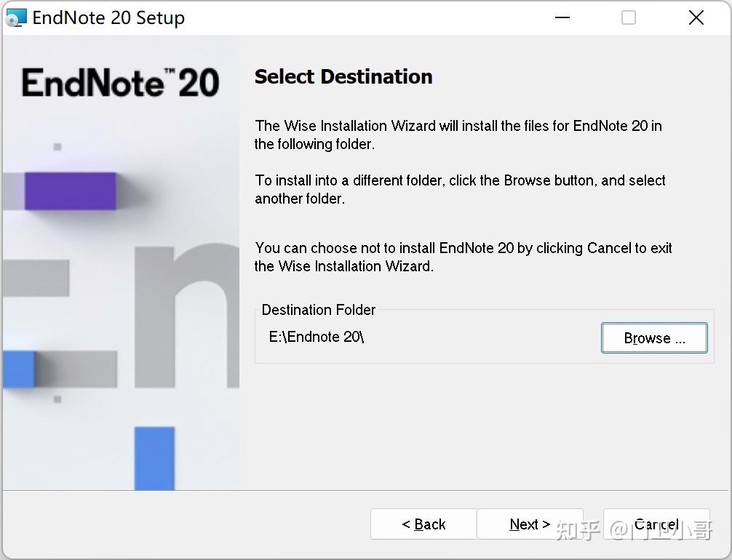The width and height of the screenshot is (732, 560).
Task: Minimize the EndNote 20 Setup window
Action: coord(562,17)
